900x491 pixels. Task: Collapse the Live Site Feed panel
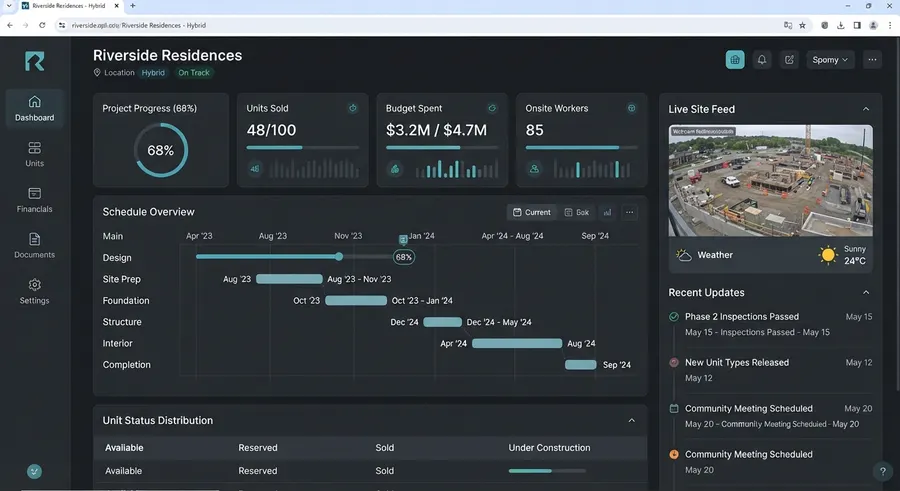pyautogui.click(x=866, y=109)
